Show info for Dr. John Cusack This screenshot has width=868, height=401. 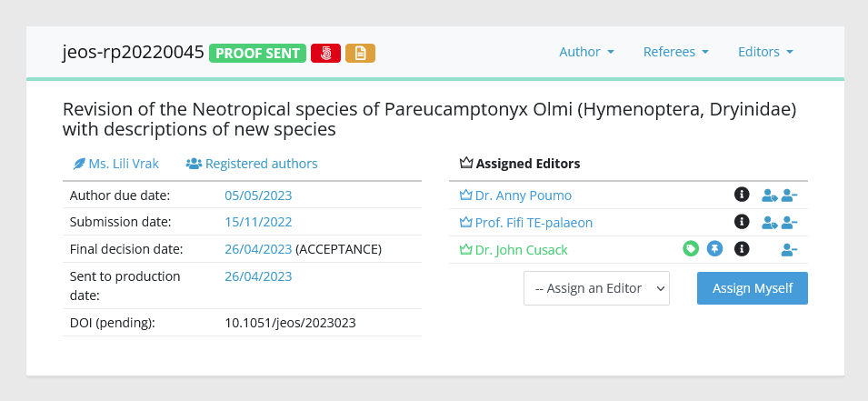pyautogui.click(x=742, y=248)
